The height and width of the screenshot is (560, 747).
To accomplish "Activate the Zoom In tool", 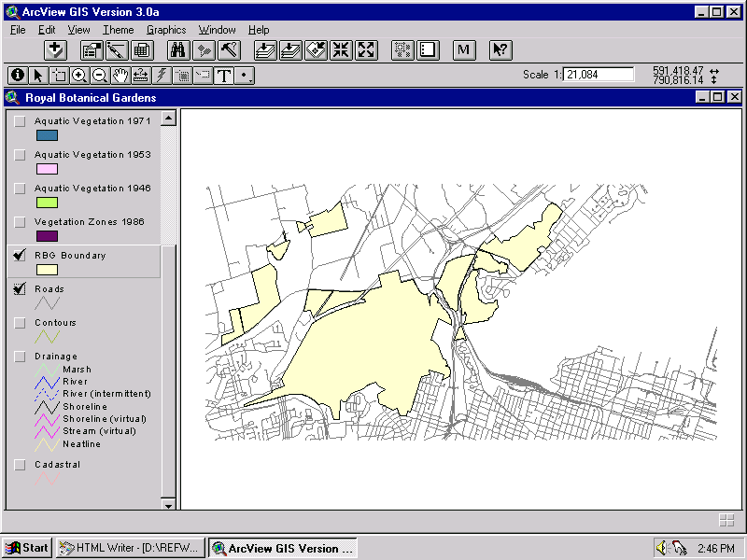I will [79, 76].
